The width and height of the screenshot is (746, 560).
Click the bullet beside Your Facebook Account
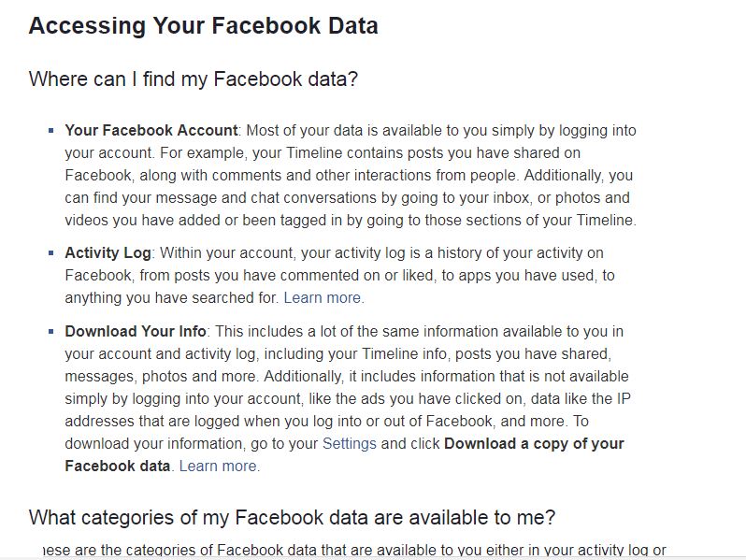(51, 131)
